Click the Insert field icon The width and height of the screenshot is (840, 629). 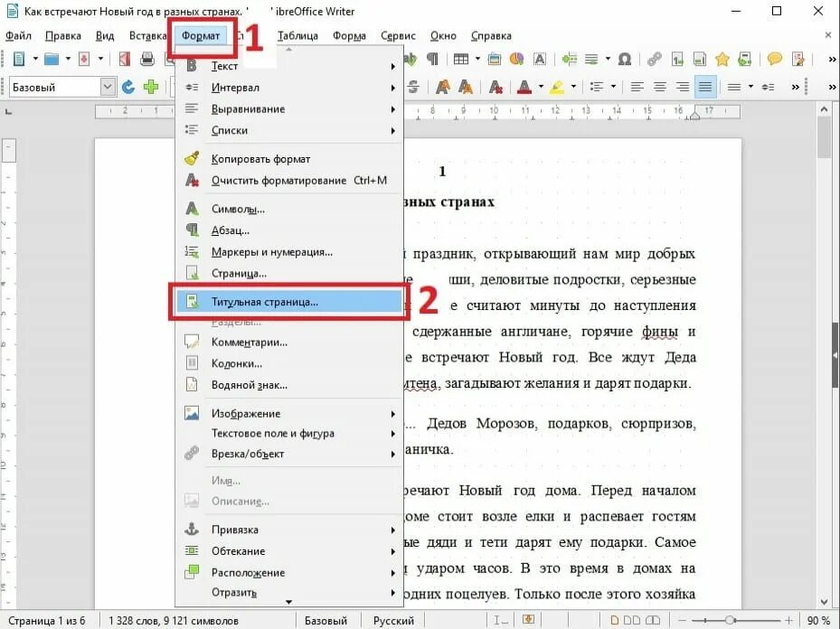point(591,59)
